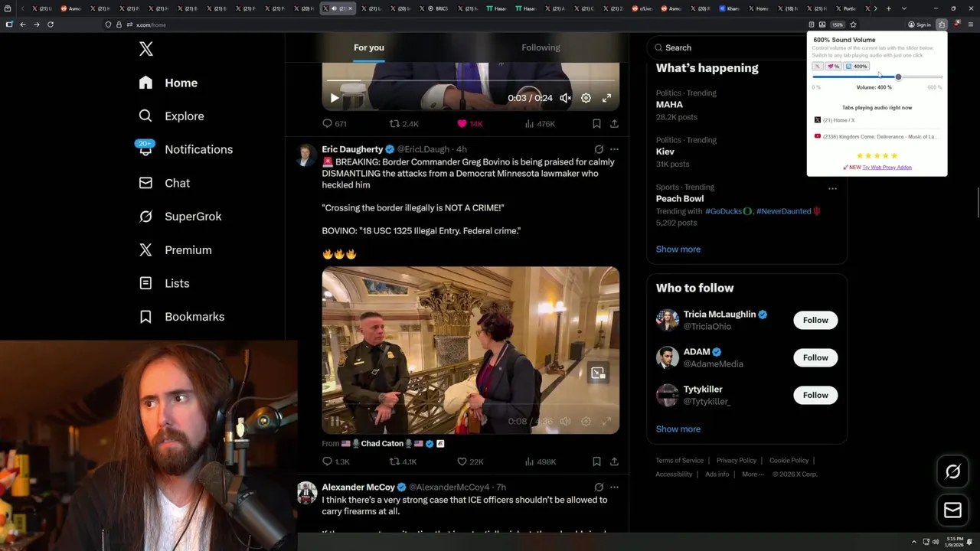Show more accounts to follow
This screenshot has height=551, width=980.
click(x=678, y=429)
